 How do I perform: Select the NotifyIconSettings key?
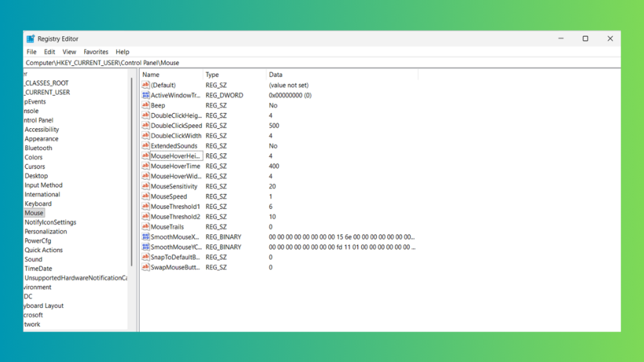click(50, 222)
